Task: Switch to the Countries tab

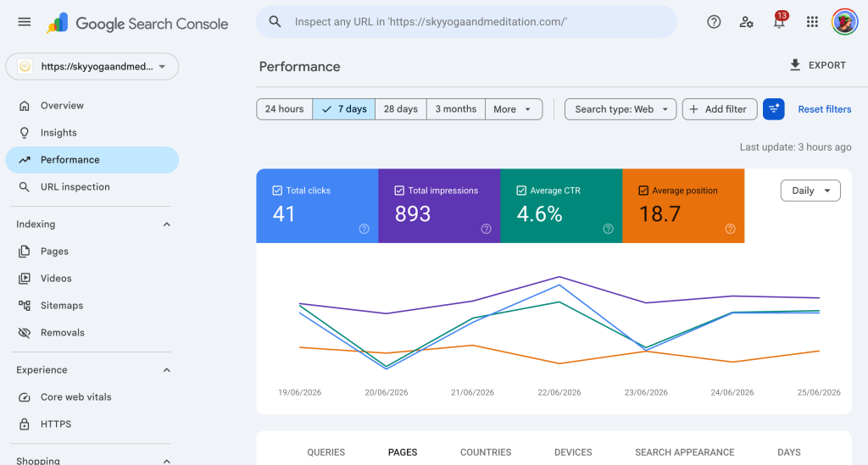Action: tap(486, 452)
